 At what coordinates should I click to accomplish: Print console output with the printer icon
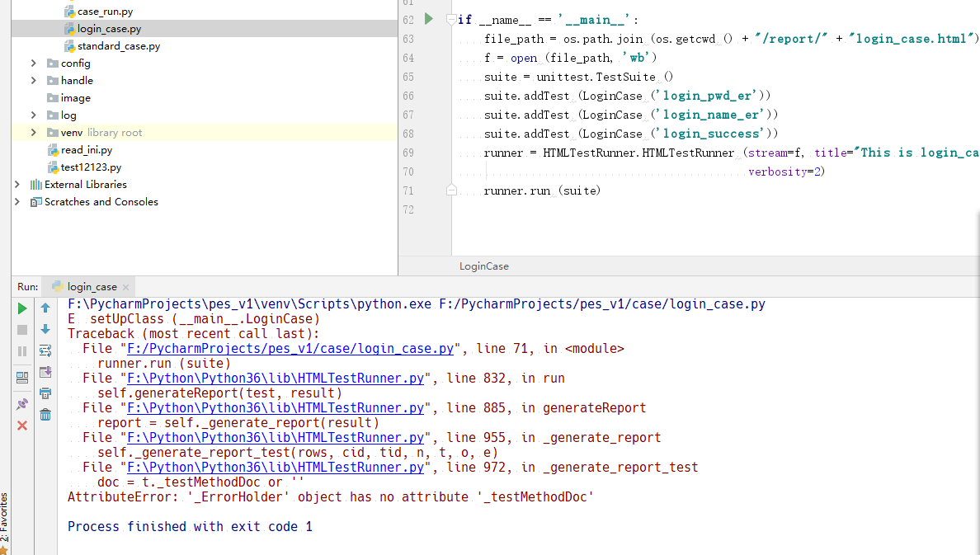[x=45, y=393]
